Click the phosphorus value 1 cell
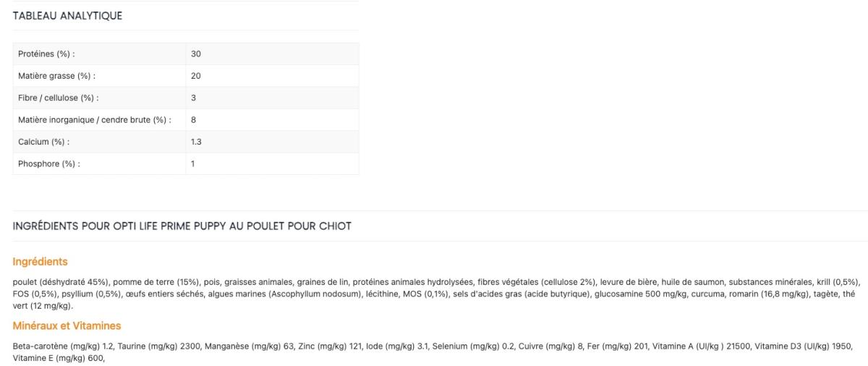Screen dimensions: 868x366 [193, 164]
